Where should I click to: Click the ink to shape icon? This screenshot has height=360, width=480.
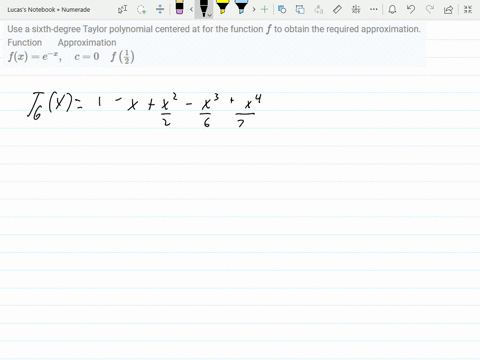pyautogui.click(x=300, y=9)
